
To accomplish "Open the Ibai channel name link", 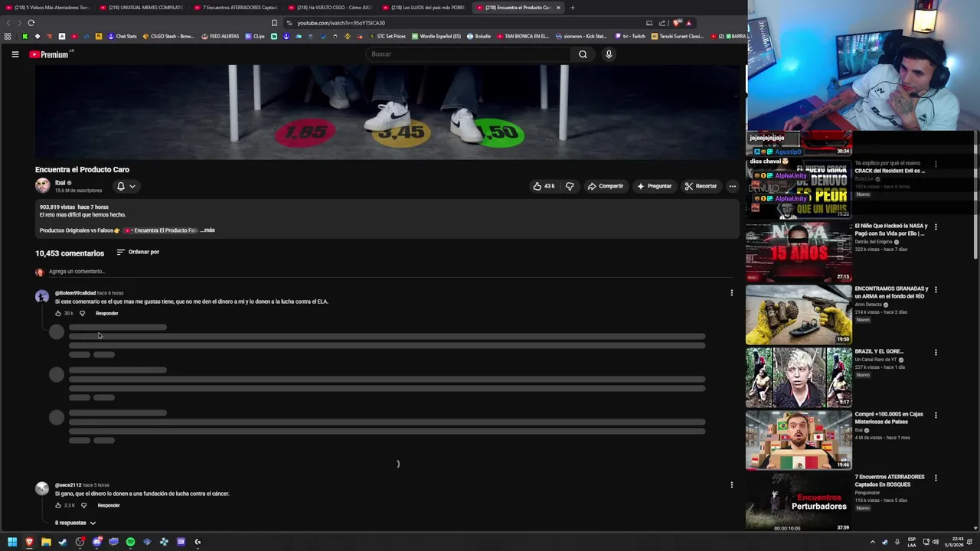I will [x=60, y=182].
